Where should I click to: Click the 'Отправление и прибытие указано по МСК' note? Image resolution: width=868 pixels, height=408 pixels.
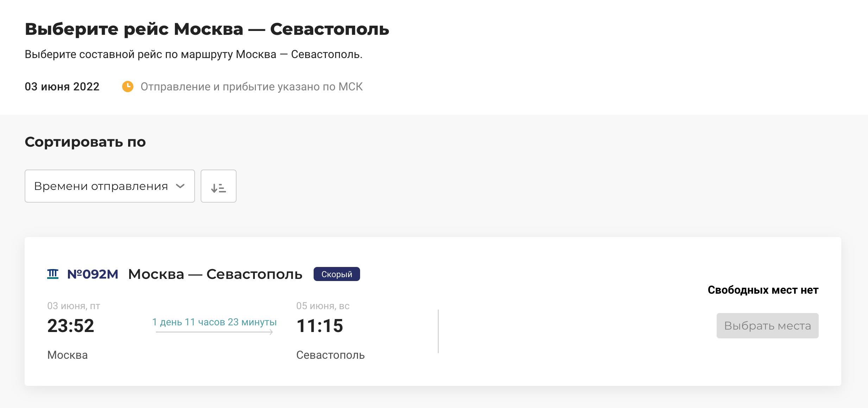click(x=251, y=87)
